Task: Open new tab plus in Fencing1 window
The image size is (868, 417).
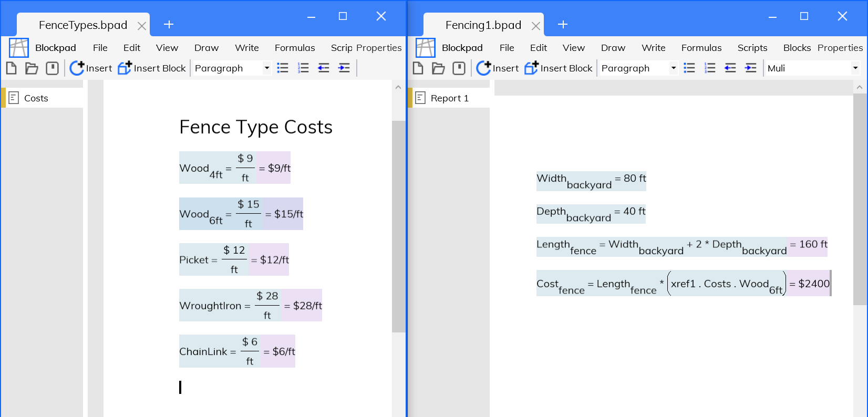Action: coord(563,24)
